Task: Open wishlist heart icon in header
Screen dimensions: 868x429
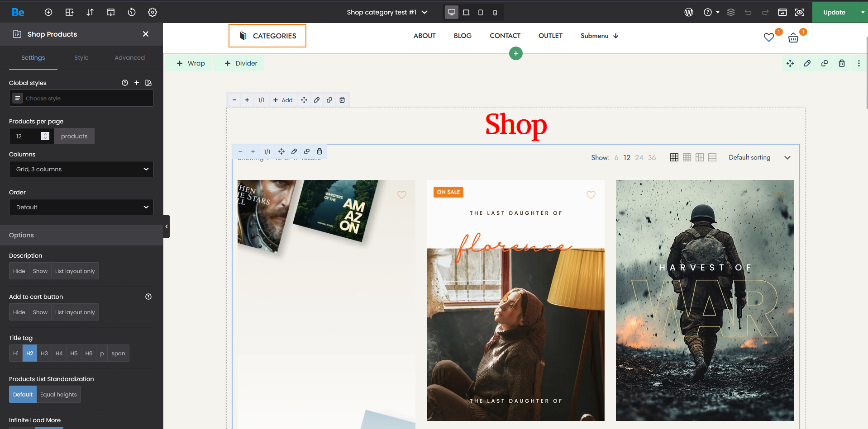Action: click(769, 38)
